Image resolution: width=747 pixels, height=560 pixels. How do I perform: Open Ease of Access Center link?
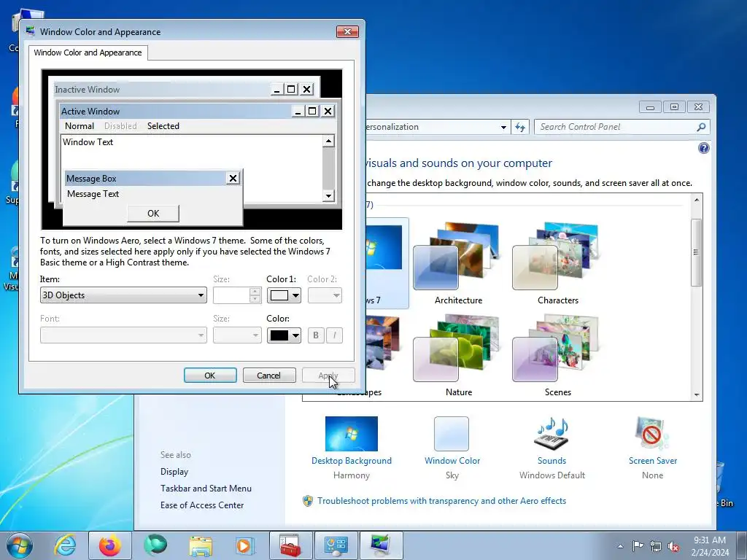(202, 505)
